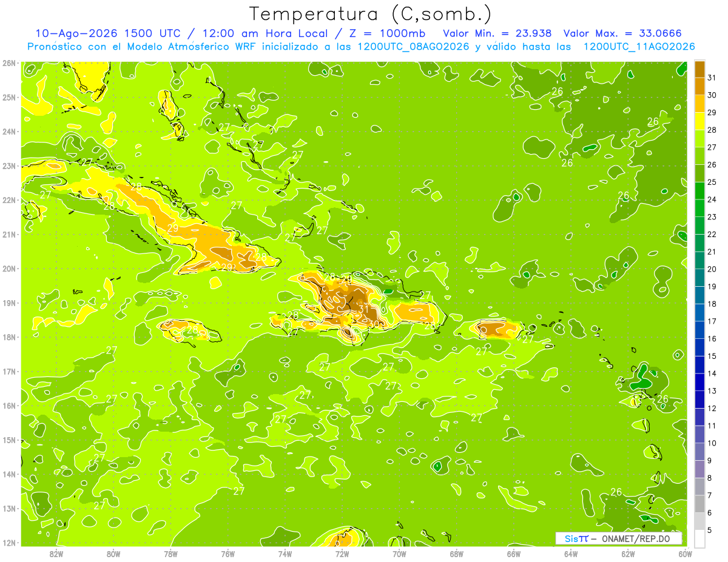Pick the orange swatch between 30 and 31
This screenshot has height=562, width=728.
[699, 86]
